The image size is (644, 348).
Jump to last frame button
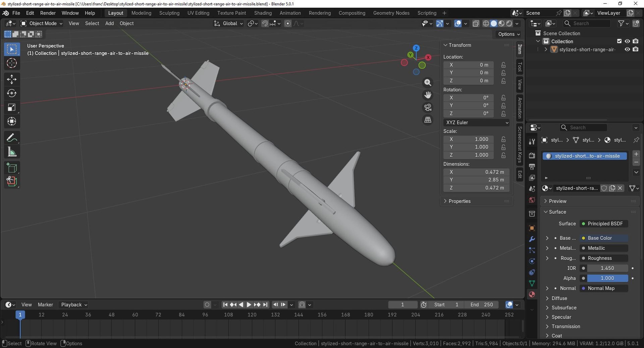pyautogui.click(x=265, y=305)
